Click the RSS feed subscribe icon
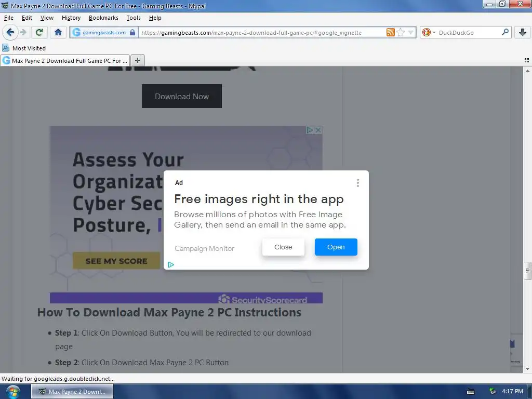 (391, 33)
